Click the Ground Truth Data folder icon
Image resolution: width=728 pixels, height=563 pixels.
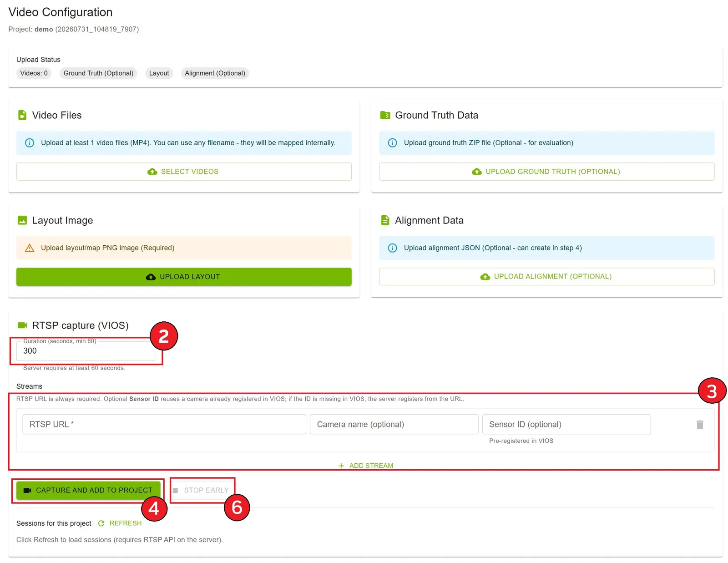click(385, 115)
